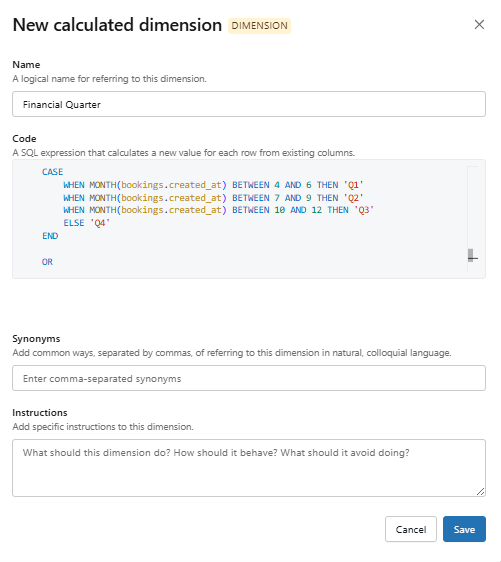Click the Code section label
This screenshot has width=501, height=562.
(x=24, y=139)
